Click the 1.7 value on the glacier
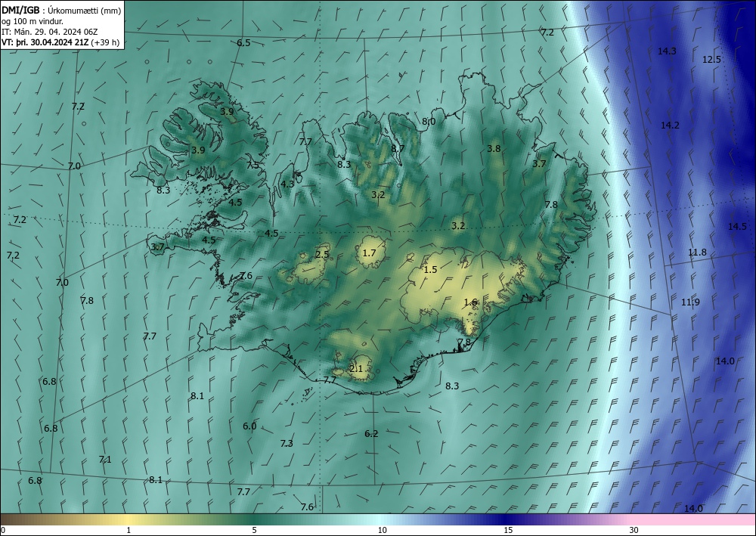Screen dimensions: 756x536 [x=369, y=253]
